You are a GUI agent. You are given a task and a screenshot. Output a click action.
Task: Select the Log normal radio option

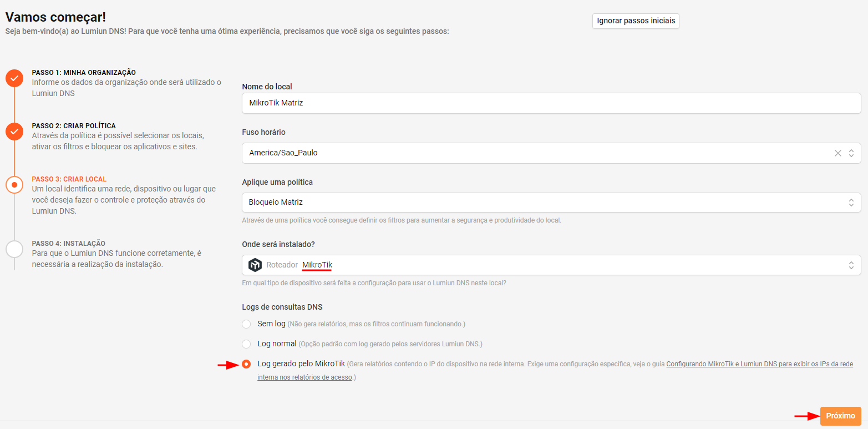click(246, 344)
